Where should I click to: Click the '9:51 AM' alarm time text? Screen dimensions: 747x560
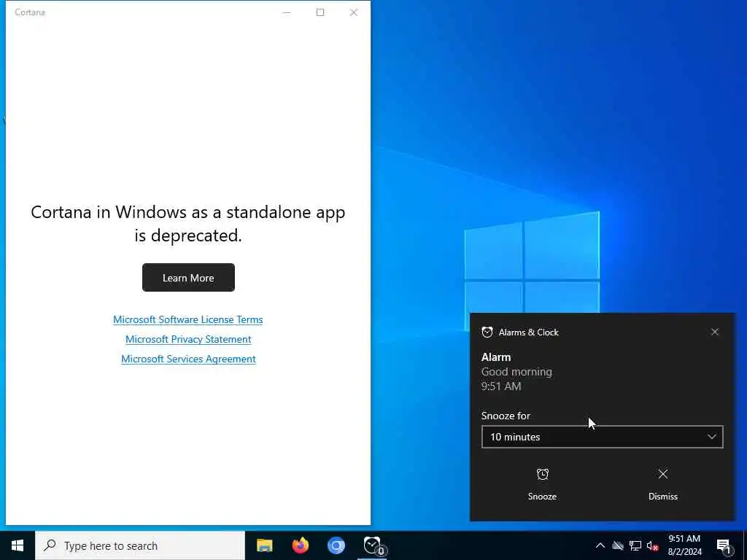(501, 386)
